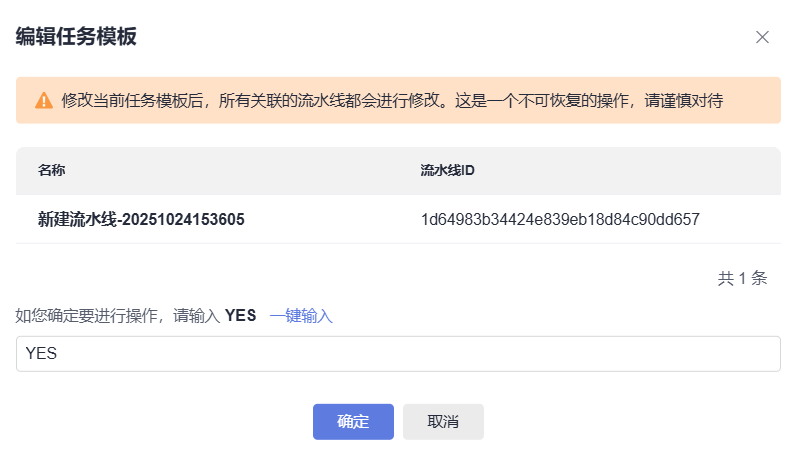Focus the YES confirmation input field
The width and height of the screenshot is (798, 457).
tap(398, 353)
